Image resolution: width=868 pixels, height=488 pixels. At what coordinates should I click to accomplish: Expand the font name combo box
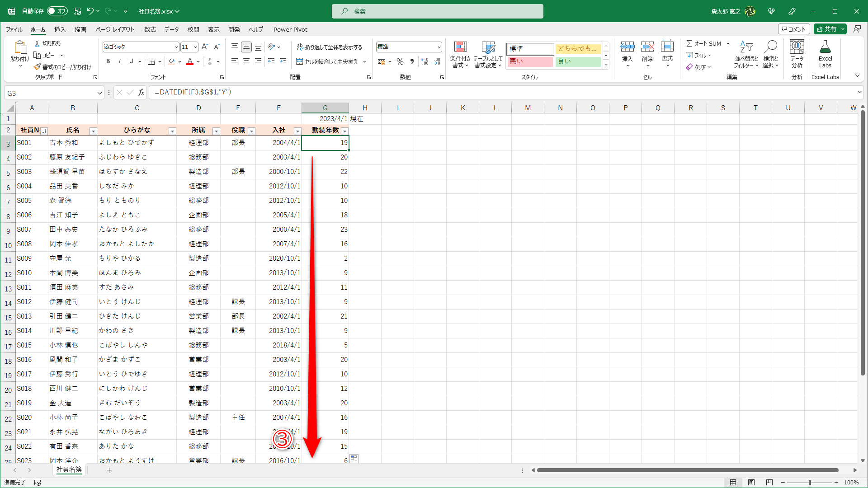(176, 47)
